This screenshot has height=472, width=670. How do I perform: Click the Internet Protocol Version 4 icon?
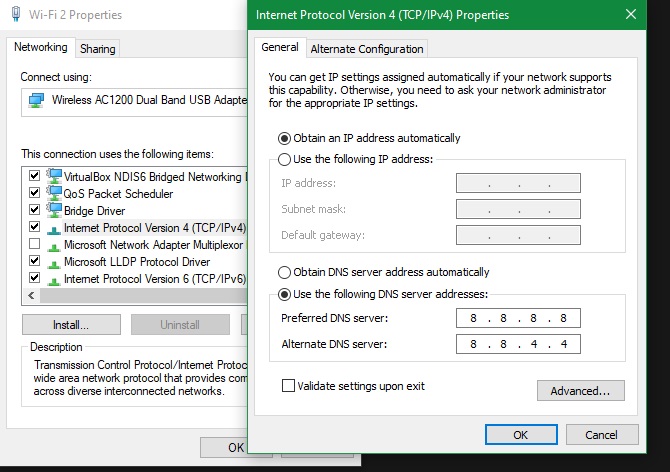pyautogui.click(x=54, y=227)
